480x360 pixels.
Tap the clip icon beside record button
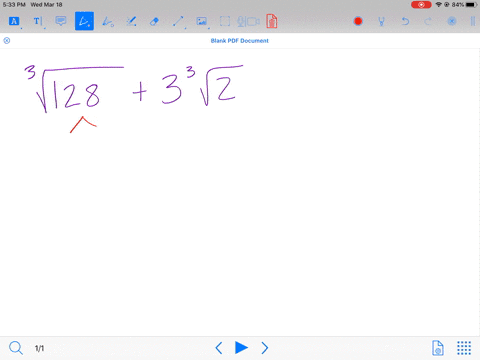point(382,22)
